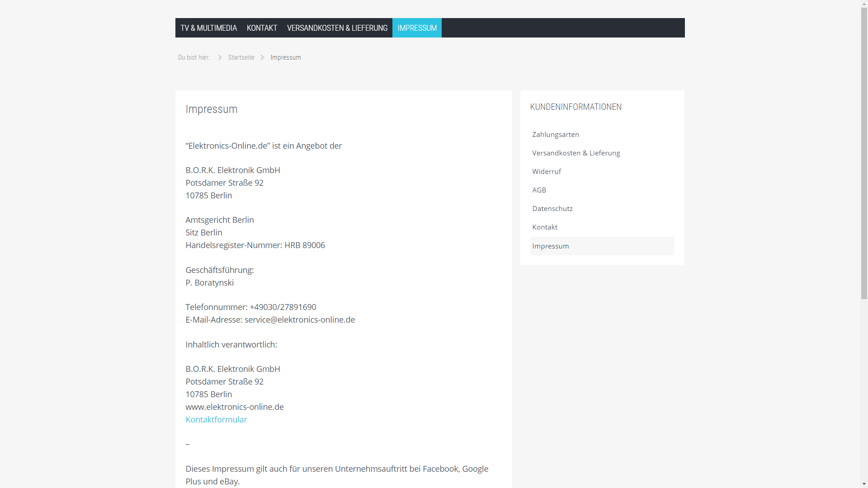This screenshot has width=868, height=488.
Task: Click the Impressum page heading
Action: coord(211,109)
